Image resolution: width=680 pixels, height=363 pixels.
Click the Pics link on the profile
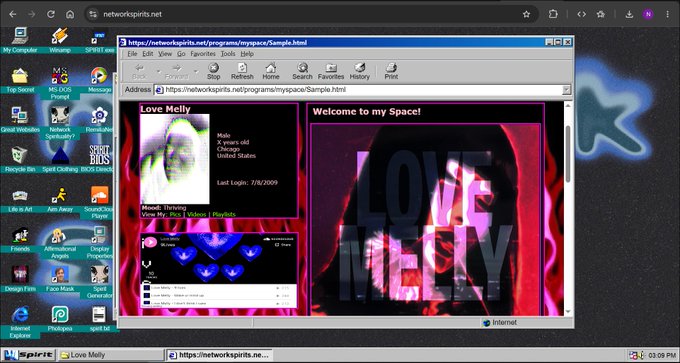click(175, 214)
